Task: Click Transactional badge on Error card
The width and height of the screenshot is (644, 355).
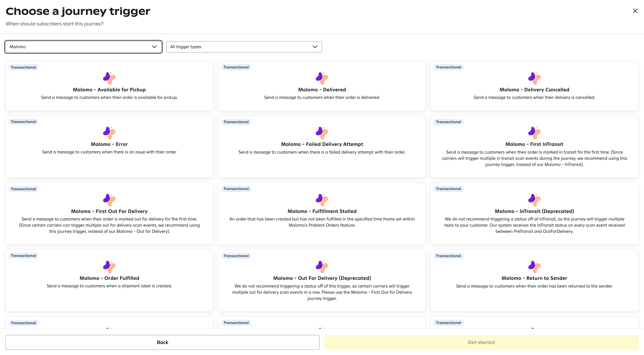Action: (23, 122)
